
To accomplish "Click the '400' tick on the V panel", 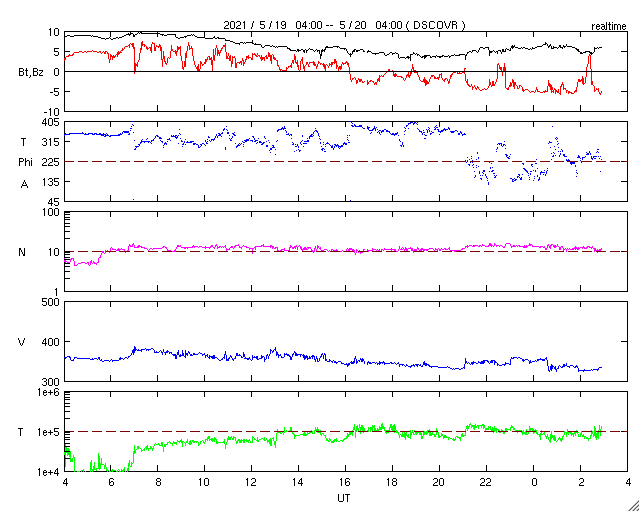I will coord(51,342).
